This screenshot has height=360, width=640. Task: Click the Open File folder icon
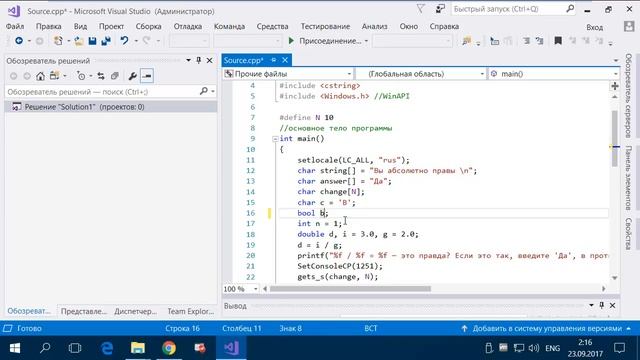[x=79, y=41]
